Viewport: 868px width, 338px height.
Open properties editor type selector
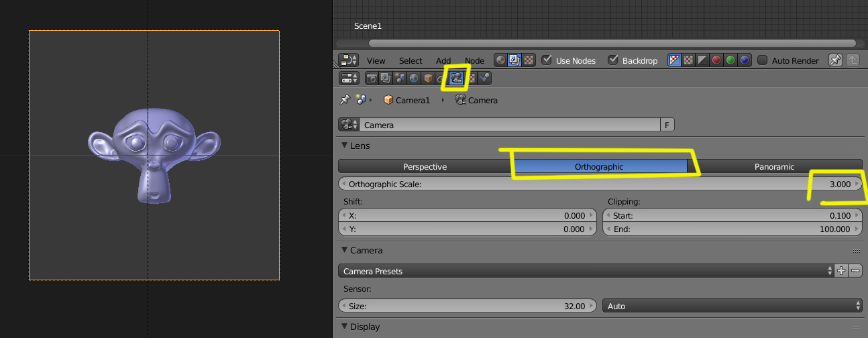pos(349,78)
